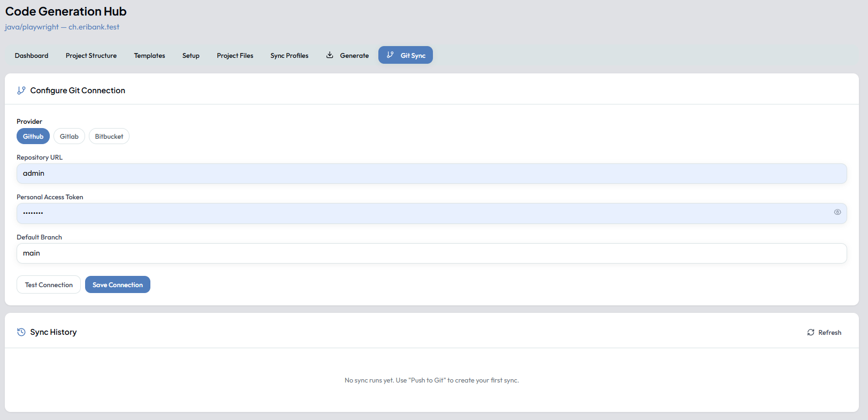Click the java/playwright — ch.eribank.test subtitle
The width and height of the screenshot is (868, 420).
(x=62, y=27)
